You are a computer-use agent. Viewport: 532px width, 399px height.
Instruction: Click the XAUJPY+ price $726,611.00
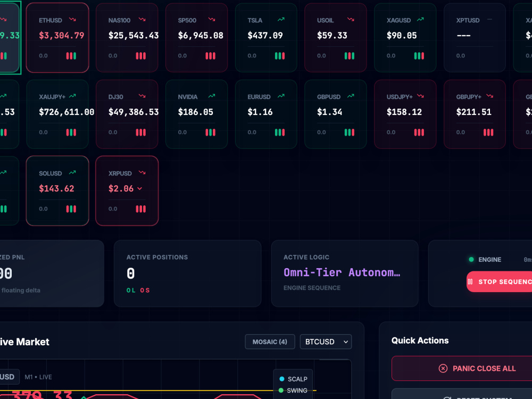coord(66,112)
